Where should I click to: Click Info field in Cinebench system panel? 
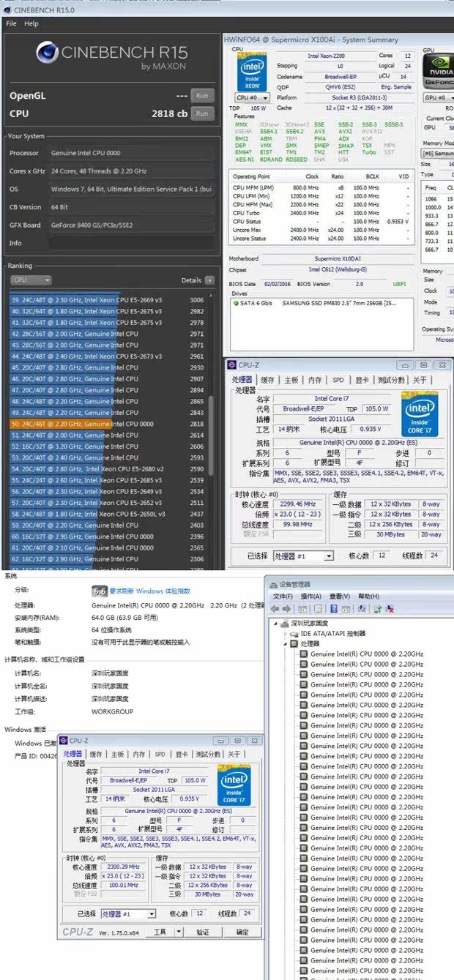coord(132,243)
